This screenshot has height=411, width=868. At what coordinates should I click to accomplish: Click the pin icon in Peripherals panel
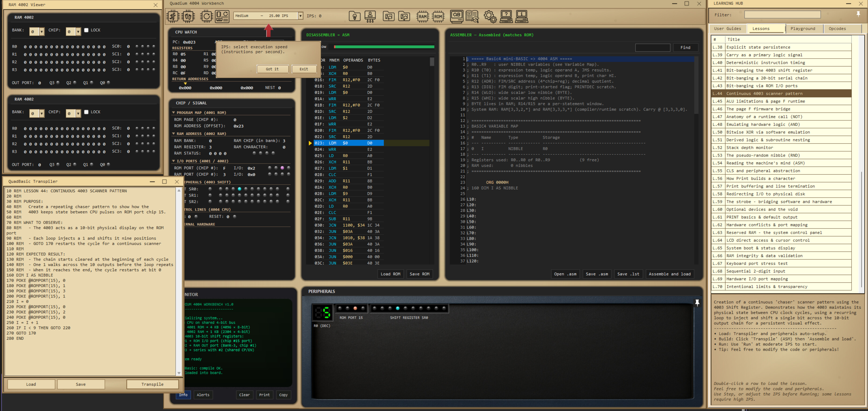697,302
